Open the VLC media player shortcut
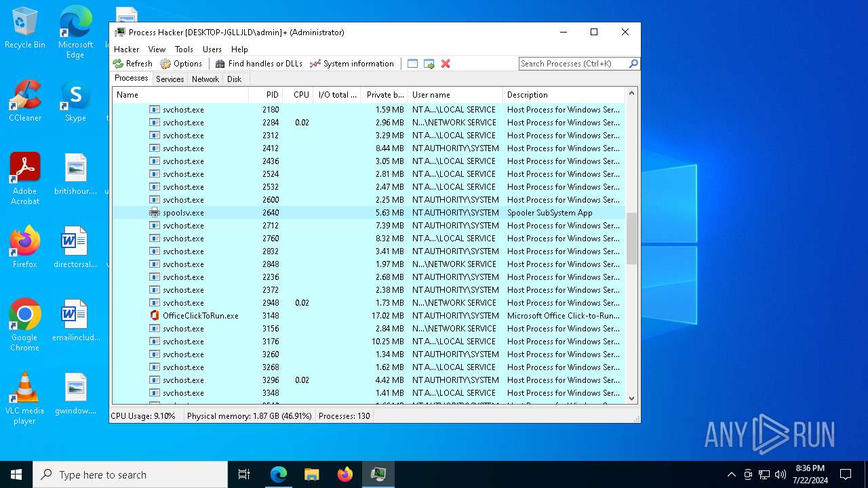 [x=25, y=399]
